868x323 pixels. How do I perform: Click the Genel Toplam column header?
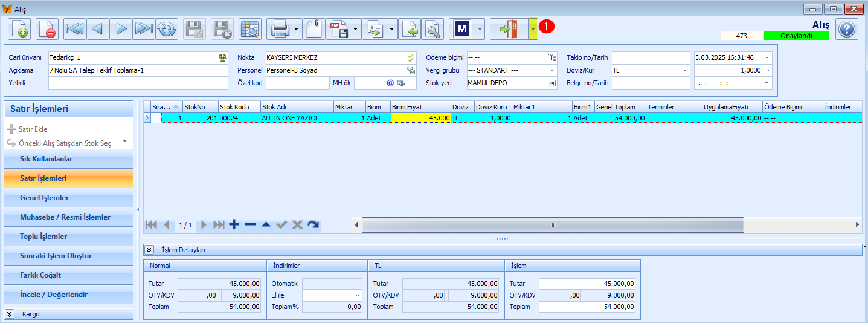620,107
